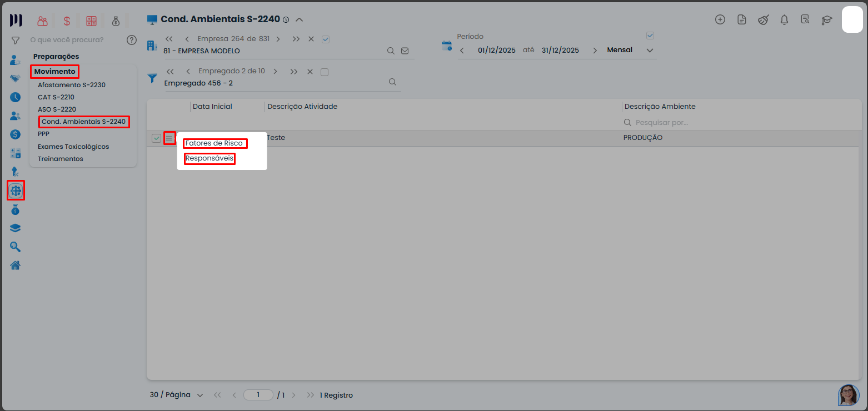Click the magnifier with gear sidebar icon
Image resolution: width=868 pixels, height=411 pixels.
tap(16, 247)
